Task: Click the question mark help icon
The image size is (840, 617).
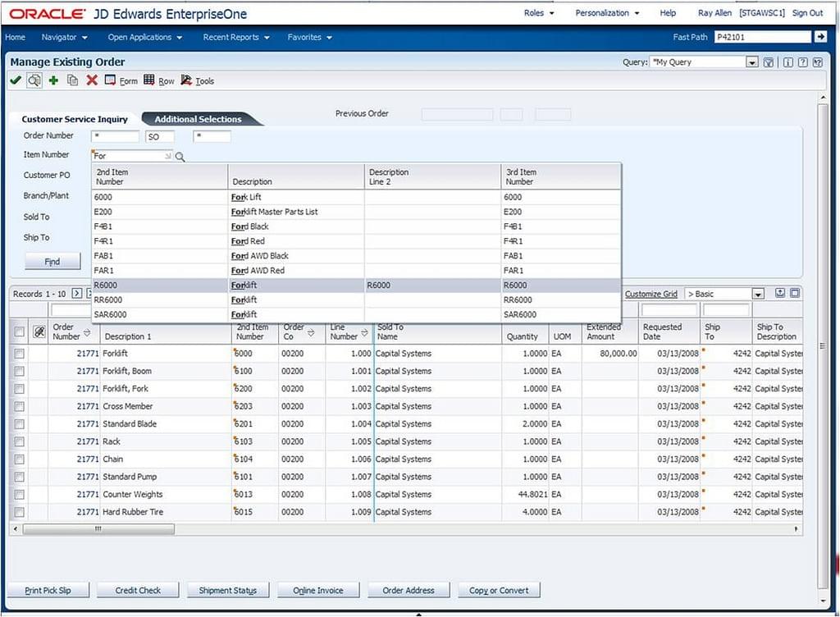Action: (802, 62)
